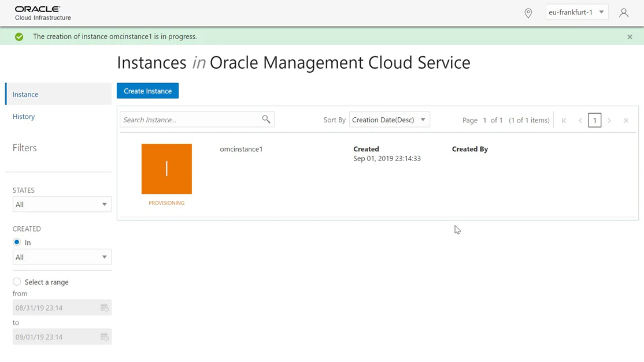644x362 pixels.
Task: Go to first page of results
Action: [564, 121]
